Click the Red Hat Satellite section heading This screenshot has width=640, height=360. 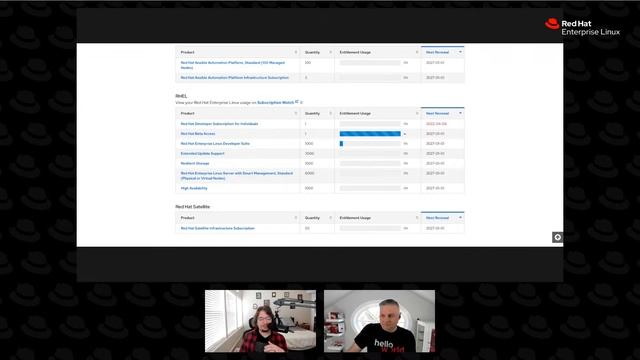coord(193,207)
